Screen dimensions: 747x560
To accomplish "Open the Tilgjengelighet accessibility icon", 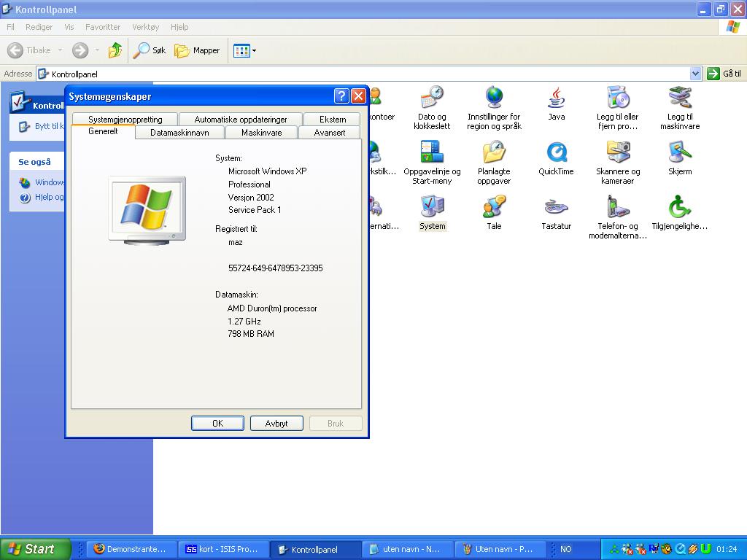I will tap(680, 214).
